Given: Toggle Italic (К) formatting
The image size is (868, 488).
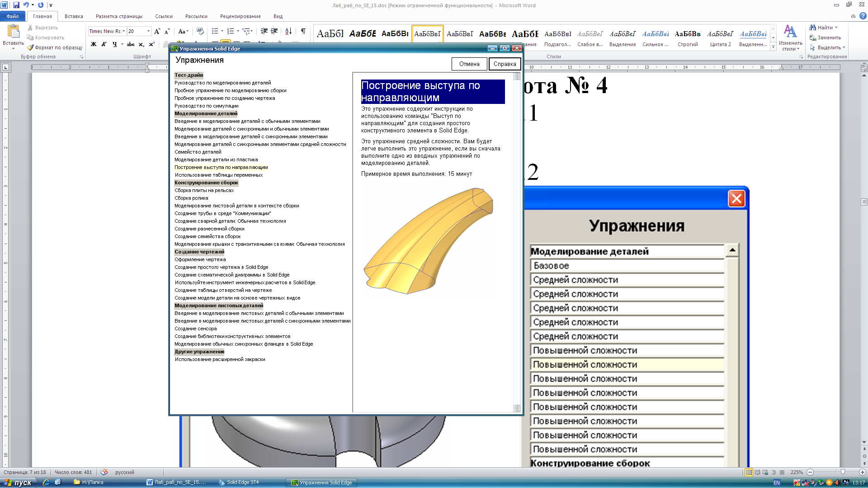Looking at the screenshot, I should click(x=104, y=44).
